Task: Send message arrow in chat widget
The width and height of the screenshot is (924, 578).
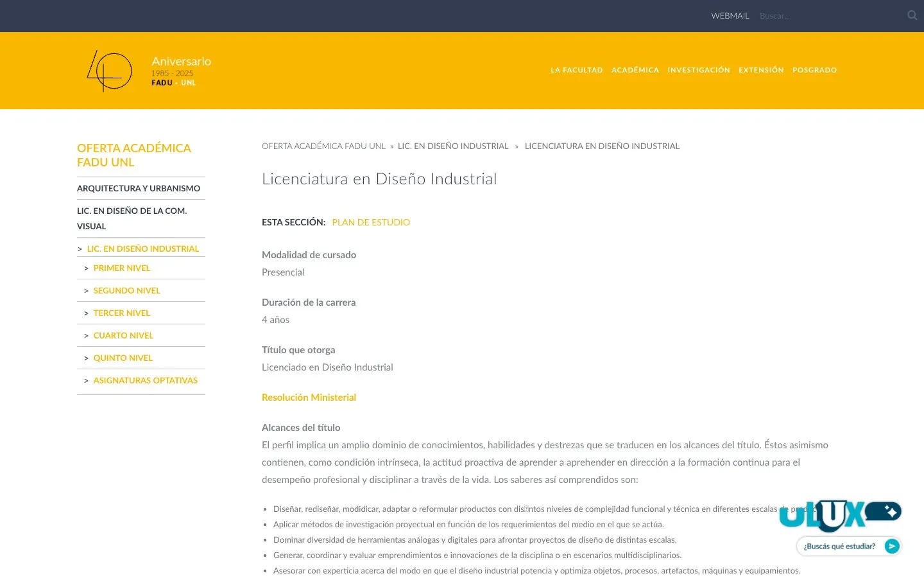Action: (x=892, y=546)
